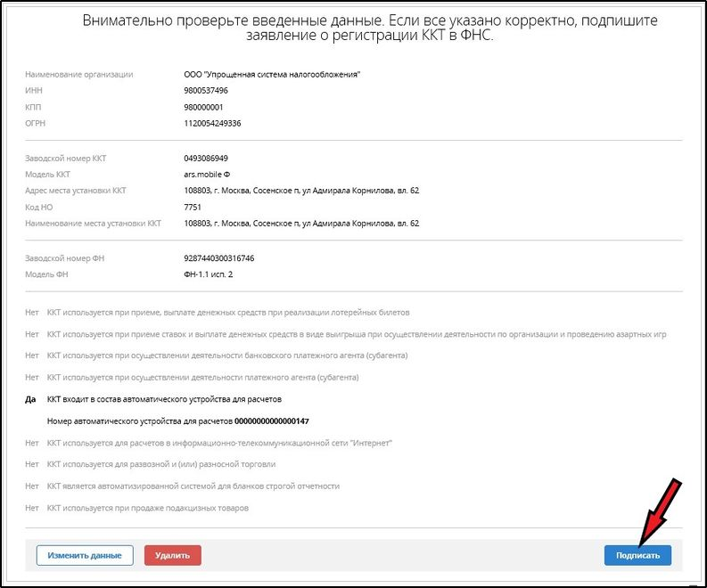Image resolution: width=707 pixels, height=588 pixels.
Task: Click the КПП value 980000001
Action: click(x=204, y=107)
